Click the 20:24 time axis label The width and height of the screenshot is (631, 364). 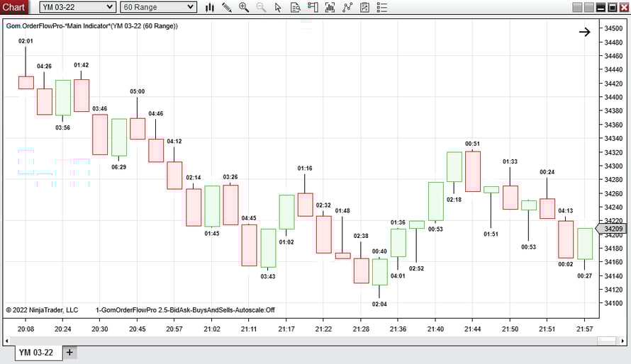[x=63, y=329]
